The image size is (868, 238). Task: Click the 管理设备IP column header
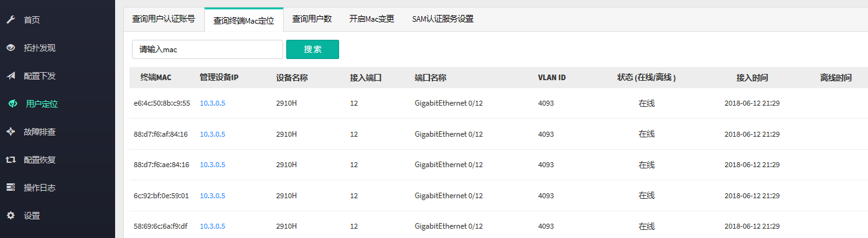pyautogui.click(x=219, y=78)
